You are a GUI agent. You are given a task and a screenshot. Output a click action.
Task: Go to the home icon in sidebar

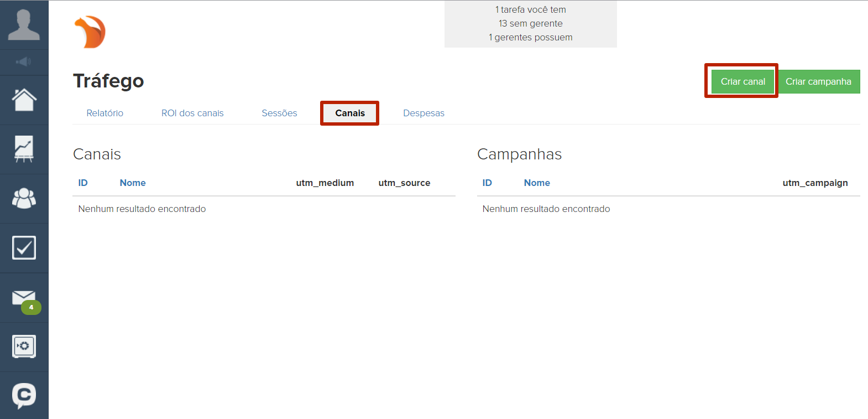coord(24,100)
